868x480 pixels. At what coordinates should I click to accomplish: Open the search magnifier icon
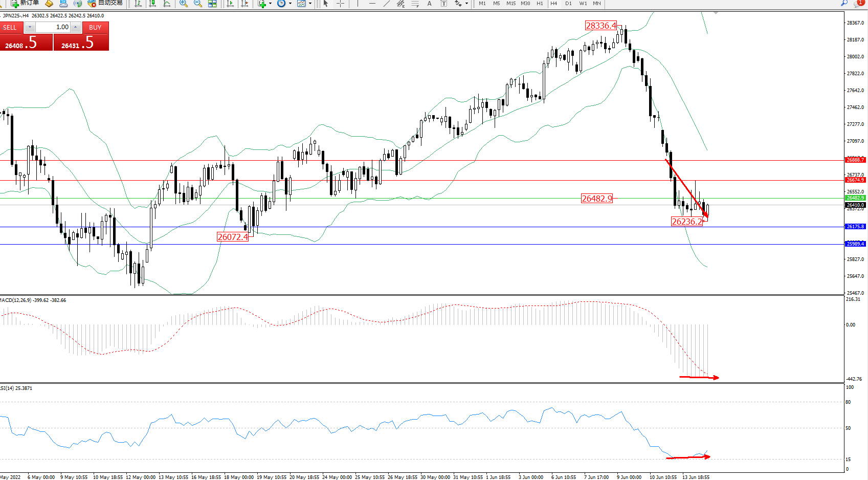tap(844, 3)
